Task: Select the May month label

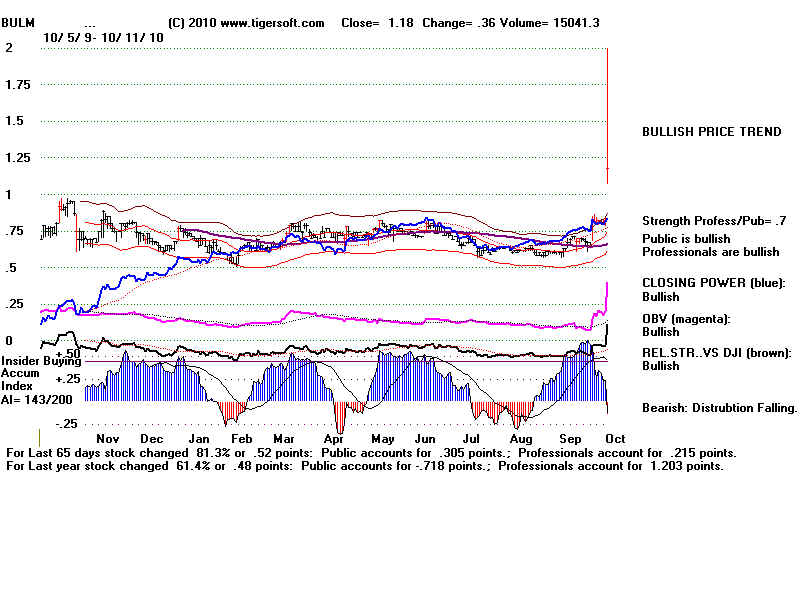Action: (x=383, y=439)
